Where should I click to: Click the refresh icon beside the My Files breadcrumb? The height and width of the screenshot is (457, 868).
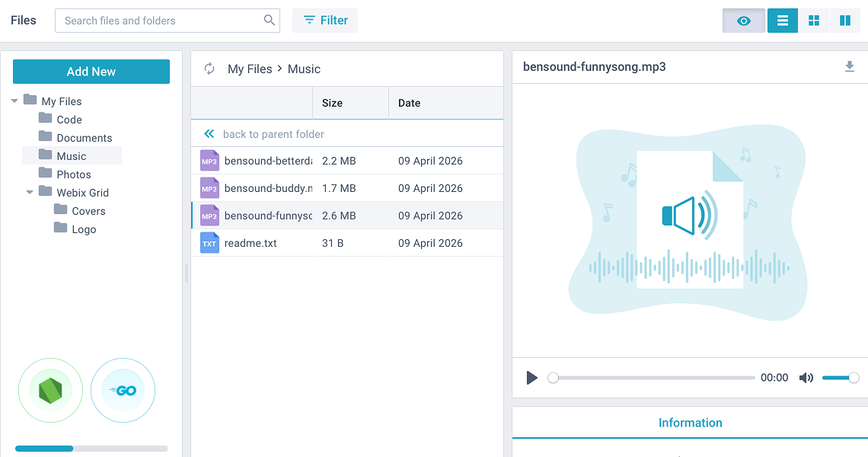click(209, 69)
